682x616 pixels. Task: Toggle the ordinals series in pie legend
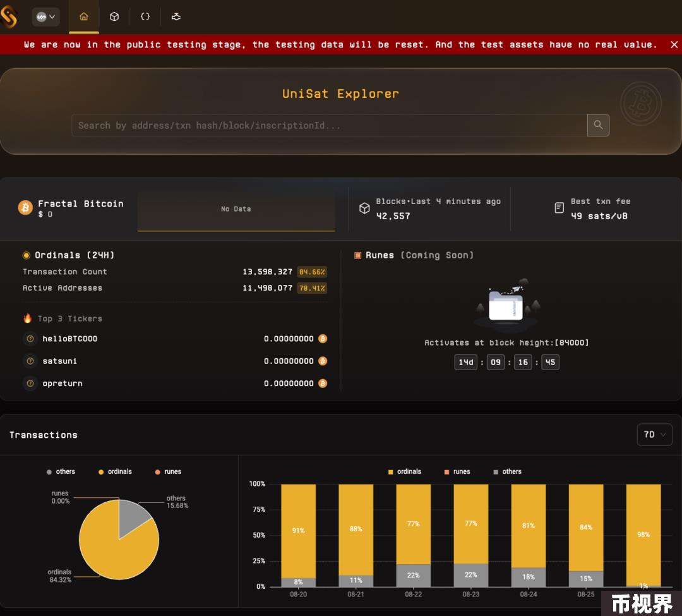tap(116, 471)
